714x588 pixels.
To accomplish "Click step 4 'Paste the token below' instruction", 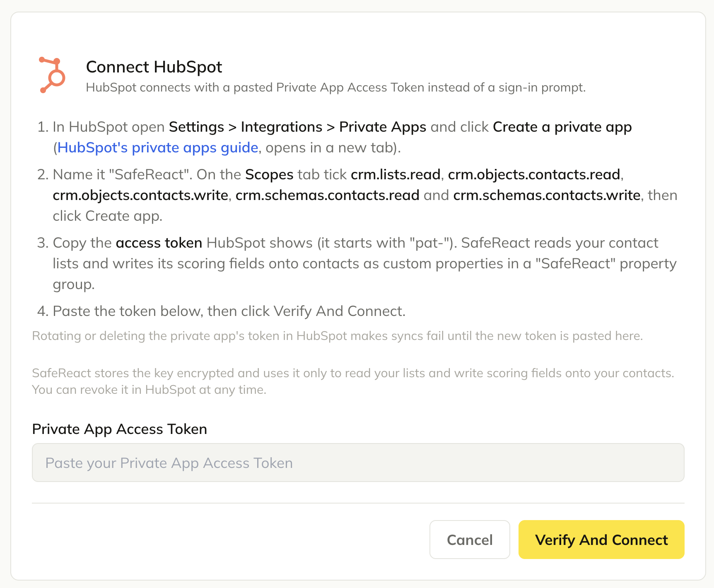I will click(229, 311).
